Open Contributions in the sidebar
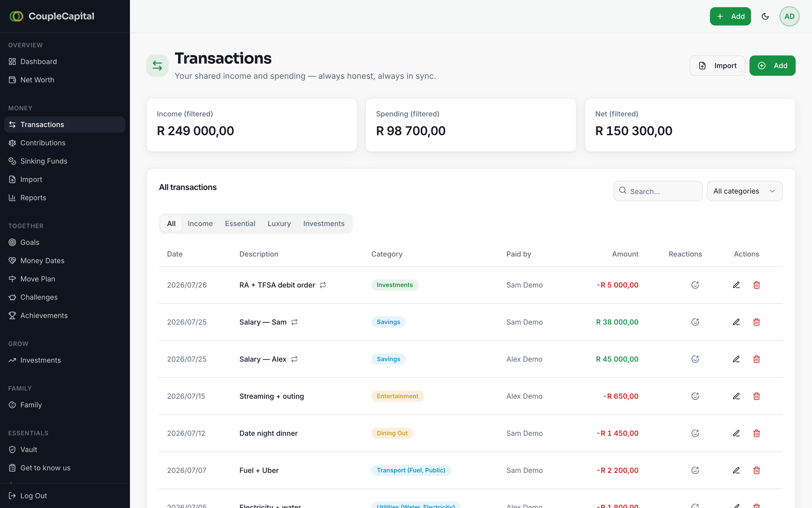 click(x=65, y=143)
